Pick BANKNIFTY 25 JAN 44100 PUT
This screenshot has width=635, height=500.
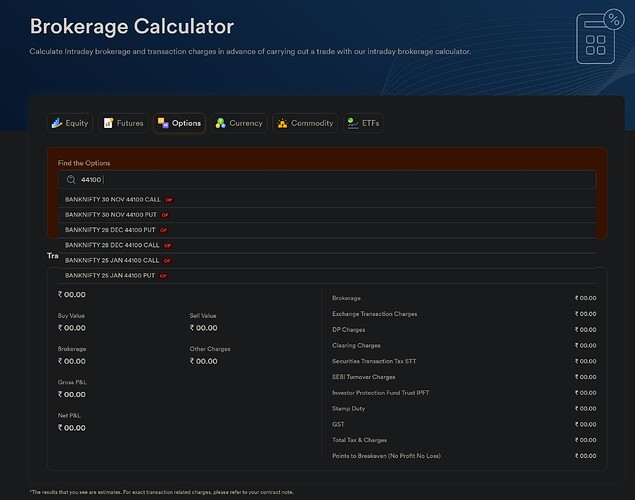coord(327,276)
